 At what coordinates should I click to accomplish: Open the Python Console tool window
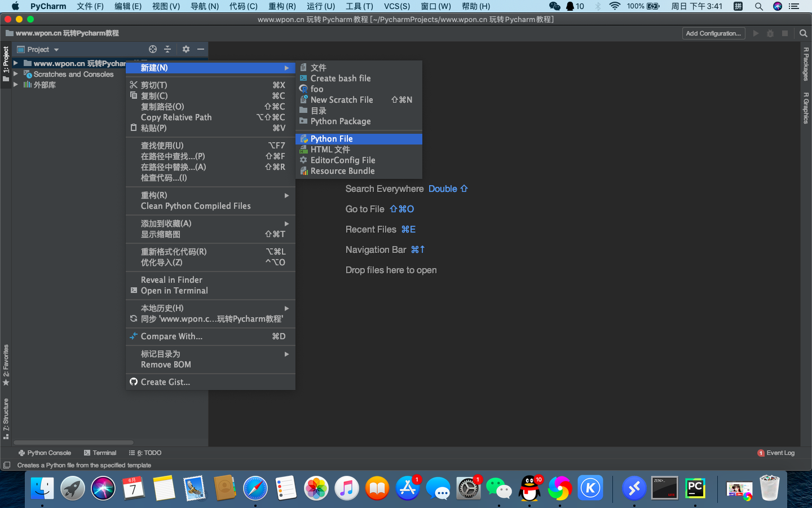(x=45, y=453)
